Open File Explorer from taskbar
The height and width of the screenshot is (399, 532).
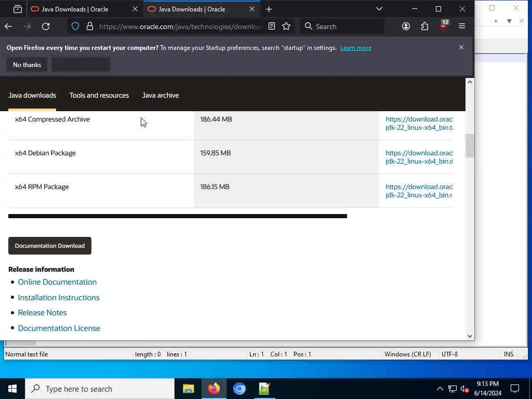click(188, 389)
